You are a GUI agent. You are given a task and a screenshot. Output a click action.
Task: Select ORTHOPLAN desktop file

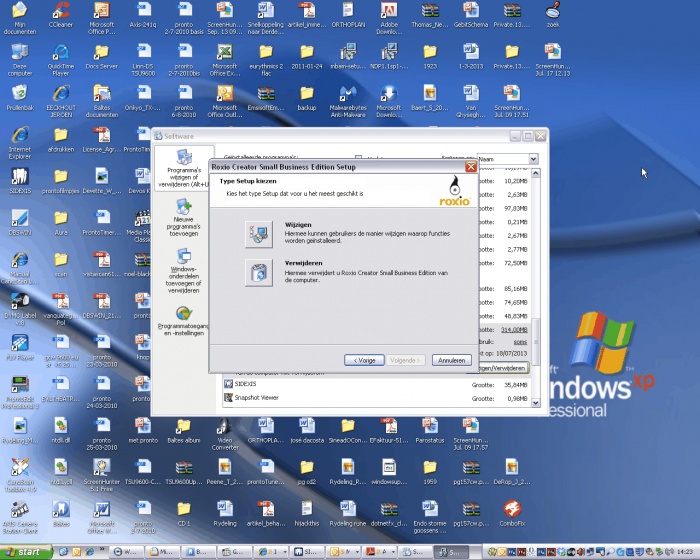[x=348, y=15]
